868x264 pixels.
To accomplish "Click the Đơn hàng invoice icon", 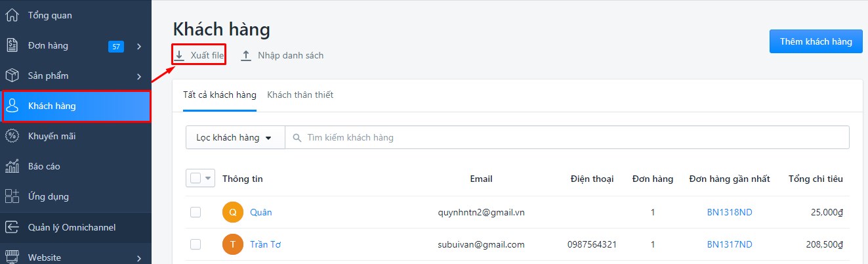I will click(12, 45).
